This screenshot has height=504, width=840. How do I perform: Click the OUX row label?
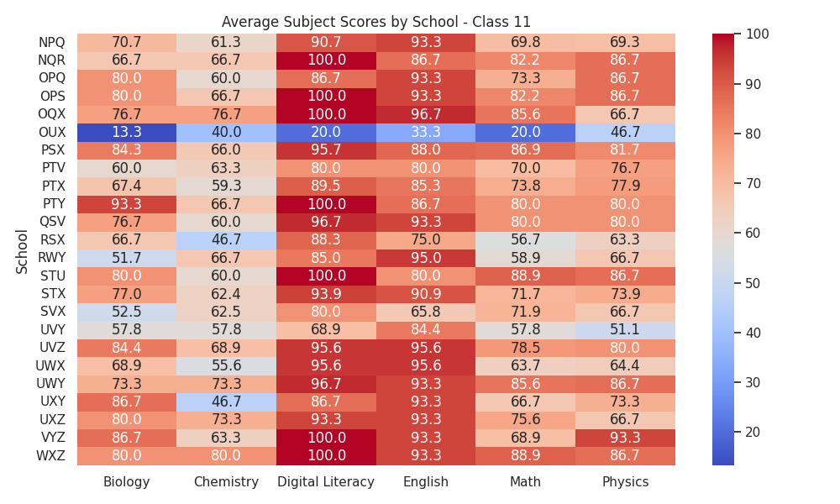tap(52, 132)
